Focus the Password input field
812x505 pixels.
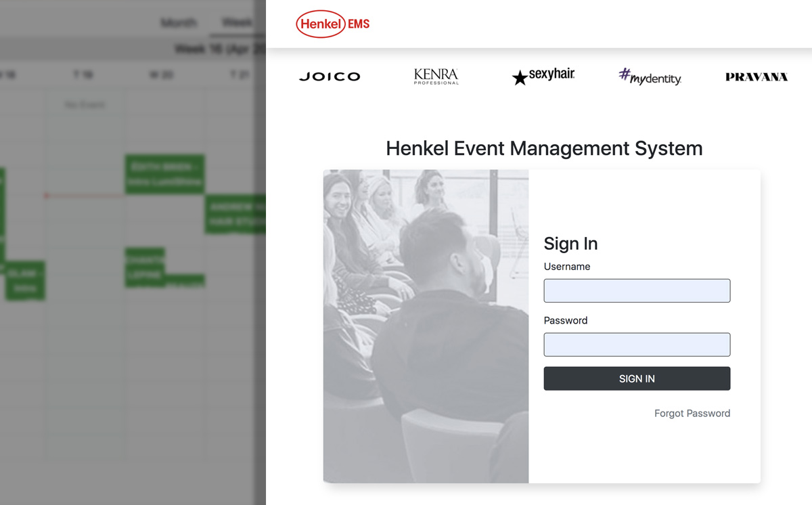point(637,345)
